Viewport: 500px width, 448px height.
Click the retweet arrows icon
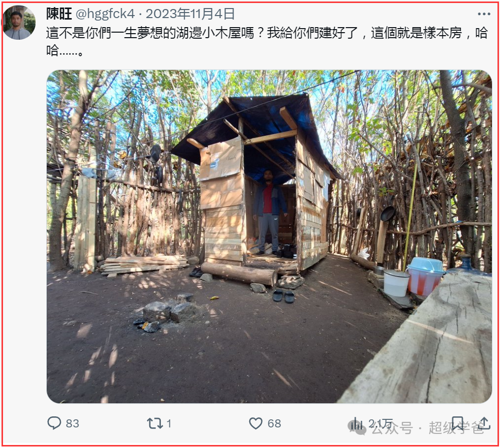pos(155,423)
